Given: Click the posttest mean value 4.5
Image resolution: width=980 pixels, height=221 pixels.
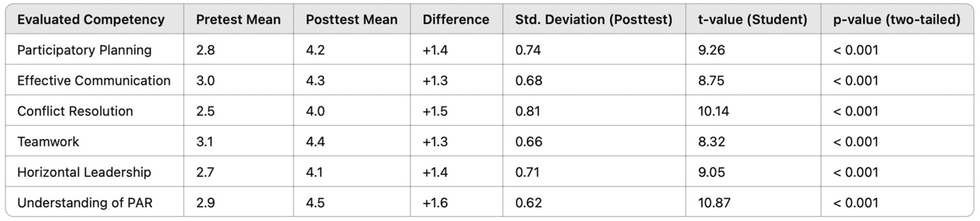Looking at the screenshot, I should click(315, 202).
